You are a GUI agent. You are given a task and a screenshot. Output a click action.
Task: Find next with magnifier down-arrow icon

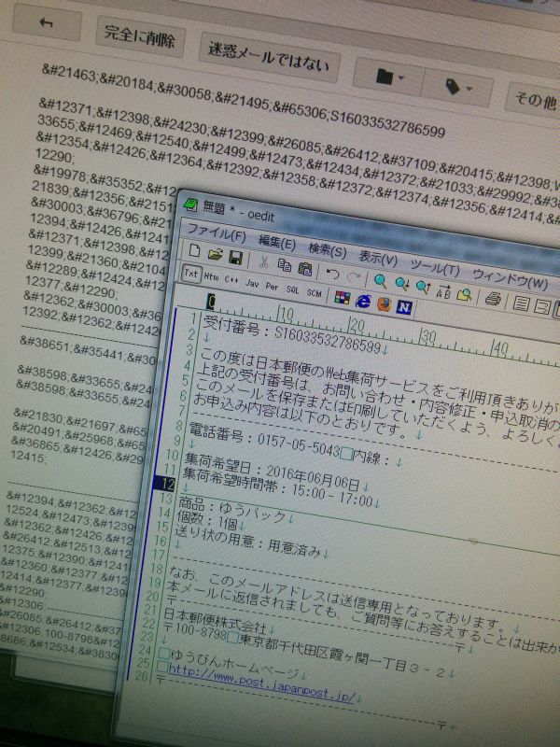point(402,285)
